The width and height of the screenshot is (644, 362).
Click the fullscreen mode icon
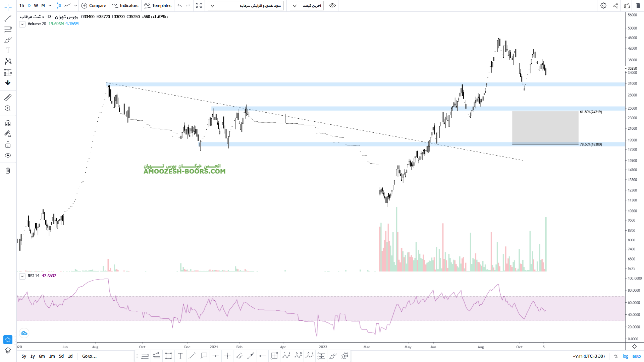tap(199, 6)
